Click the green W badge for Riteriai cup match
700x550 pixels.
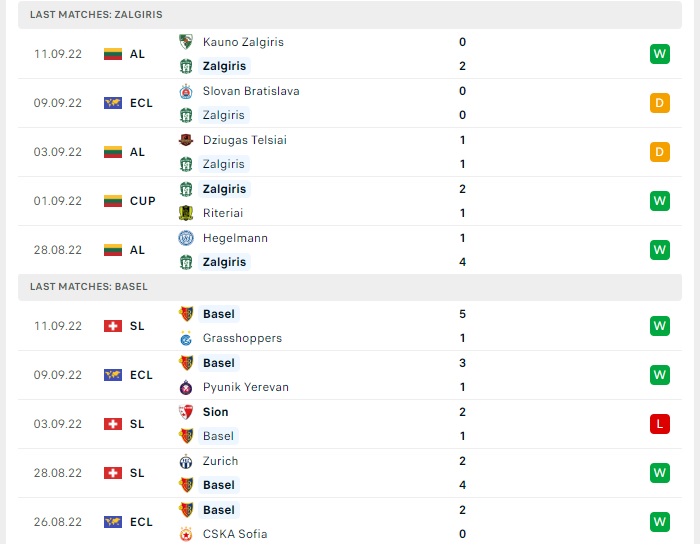coord(660,201)
